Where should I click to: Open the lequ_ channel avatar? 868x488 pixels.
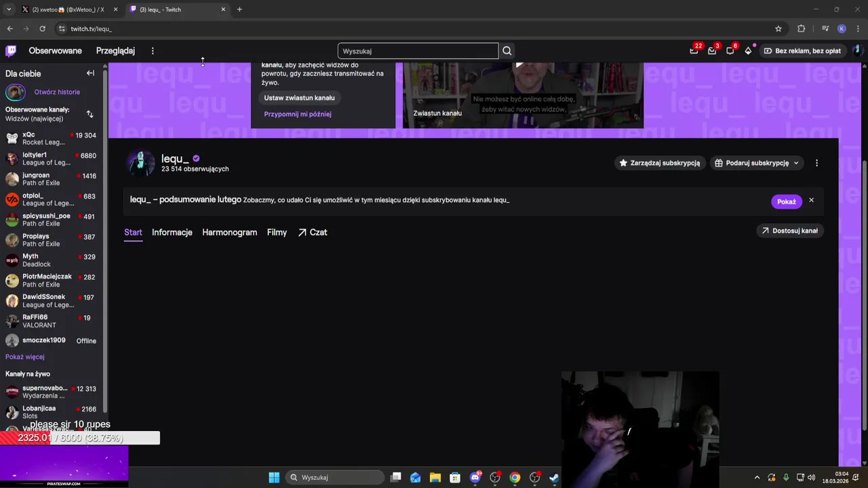[x=141, y=163]
